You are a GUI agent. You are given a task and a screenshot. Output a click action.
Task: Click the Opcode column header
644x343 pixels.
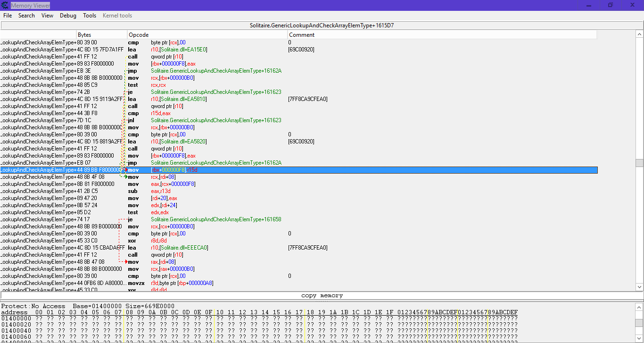207,35
